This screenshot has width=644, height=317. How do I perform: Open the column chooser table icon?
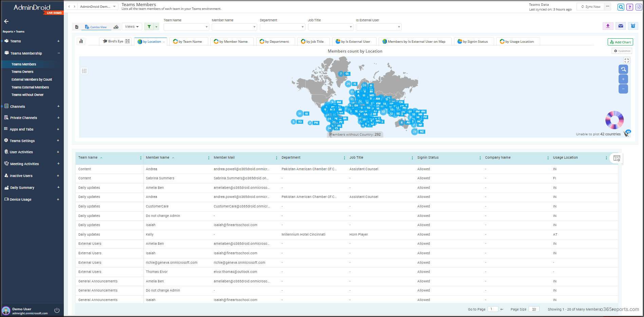click(617, 158)
